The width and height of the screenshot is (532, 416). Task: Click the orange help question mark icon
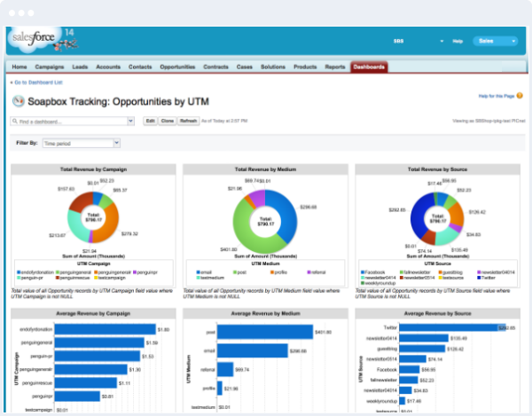point(520,96)
